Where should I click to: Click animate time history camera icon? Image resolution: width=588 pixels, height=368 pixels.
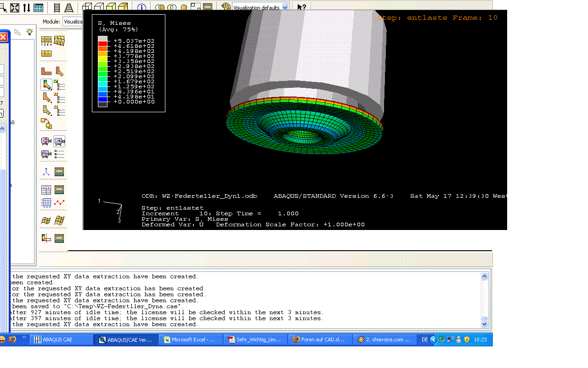[x=59, y=141]
